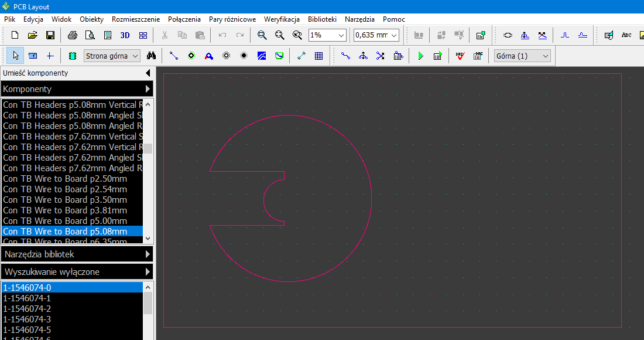Open the 3D preview view
Viewport: 644px width, 340px height.
pos(125,35)
